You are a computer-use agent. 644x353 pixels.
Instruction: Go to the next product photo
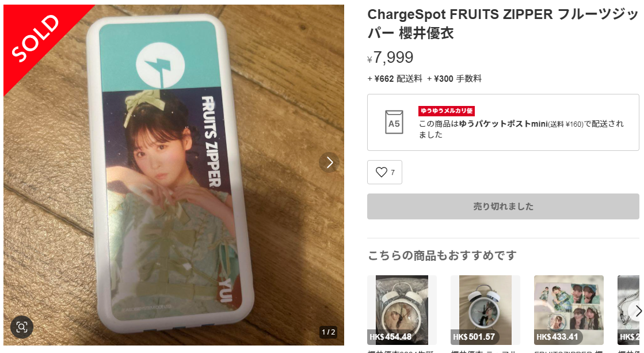point(329,162)
